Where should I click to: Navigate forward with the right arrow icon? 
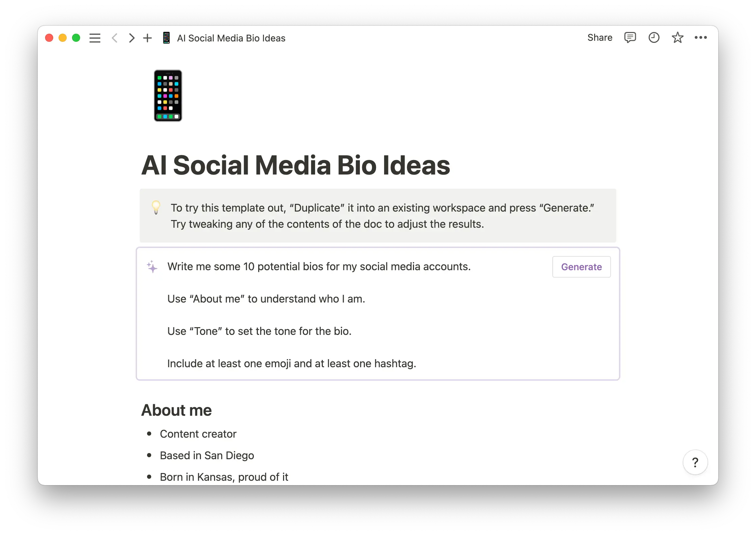pyautogui.click(x=131, y=38)
